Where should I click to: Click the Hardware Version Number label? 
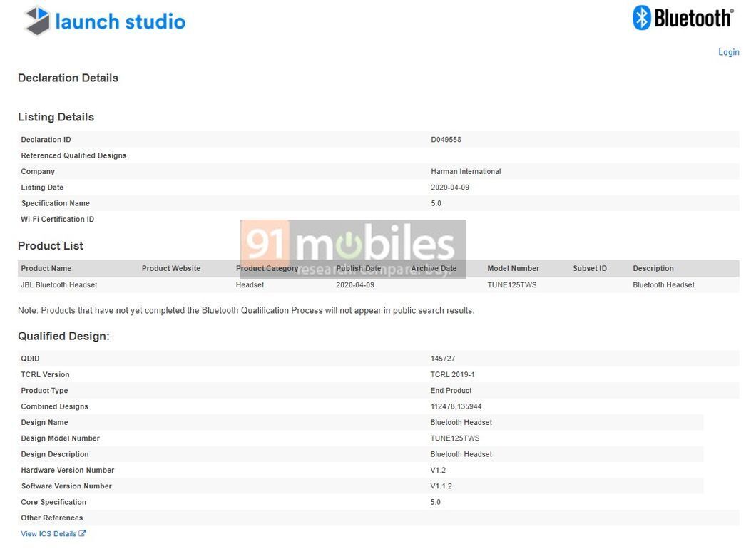[68, 471]
